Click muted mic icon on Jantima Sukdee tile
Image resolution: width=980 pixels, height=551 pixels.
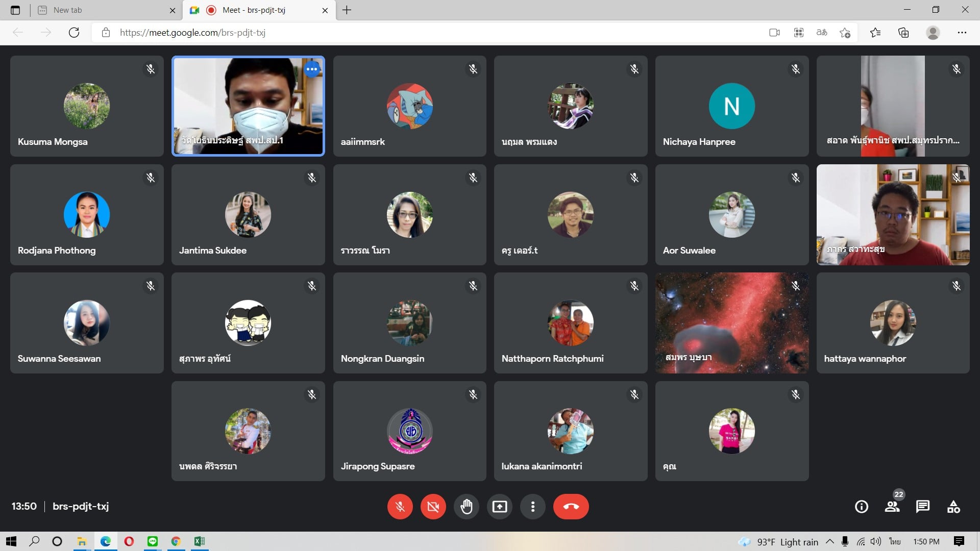click(x=312, y=178)
